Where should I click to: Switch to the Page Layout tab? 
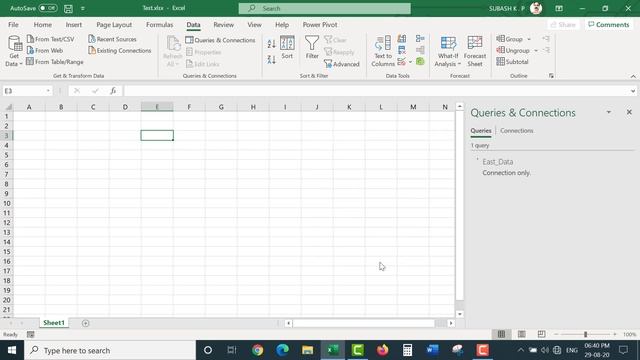114,24
